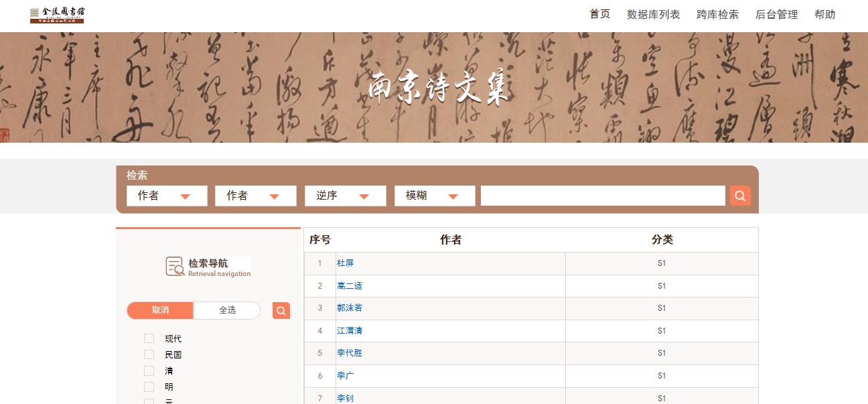Click the orange search button beside the search box
The image size is (868, 404).
click(740, 196)
